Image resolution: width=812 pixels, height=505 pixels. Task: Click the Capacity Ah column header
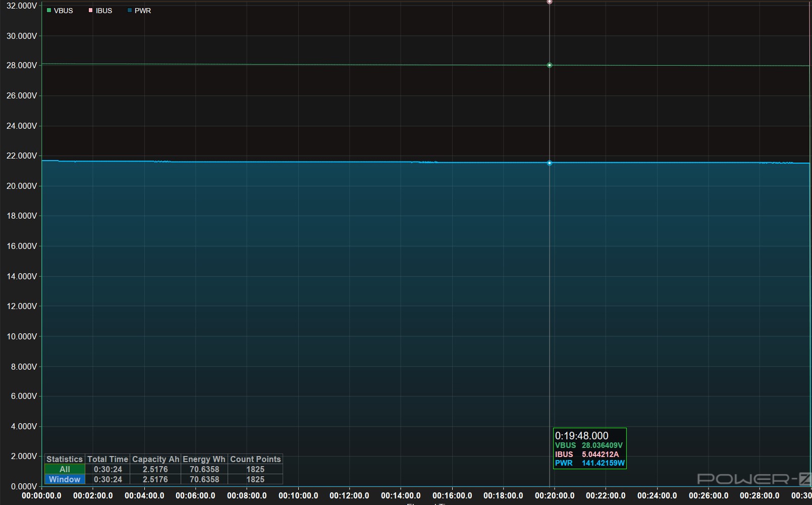[155, 459]
